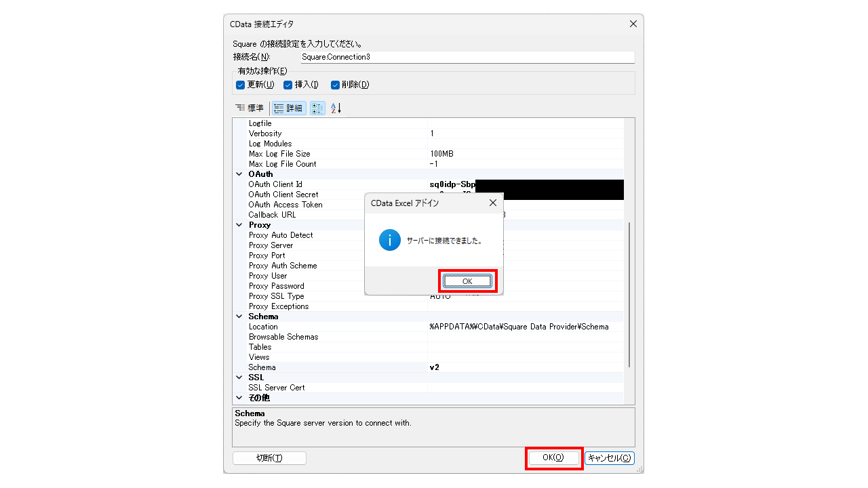Select the OAuth Client Secret property

pos(283,195)
